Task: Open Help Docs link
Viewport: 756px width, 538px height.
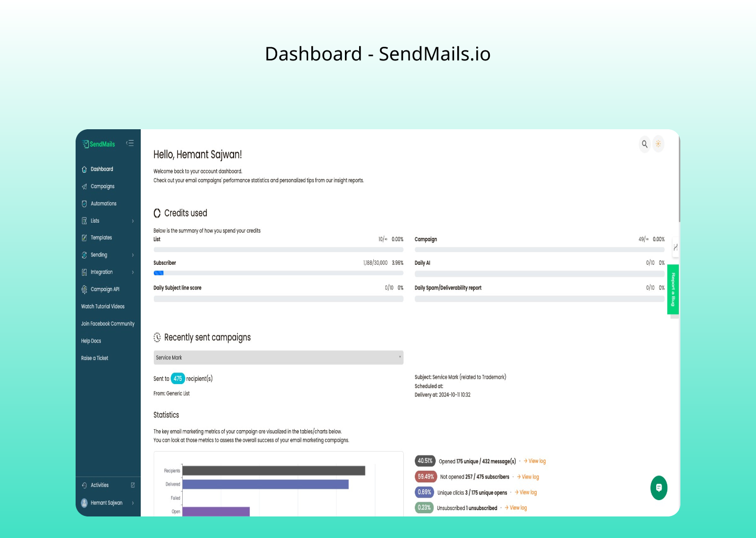Action: click(91, 341)
